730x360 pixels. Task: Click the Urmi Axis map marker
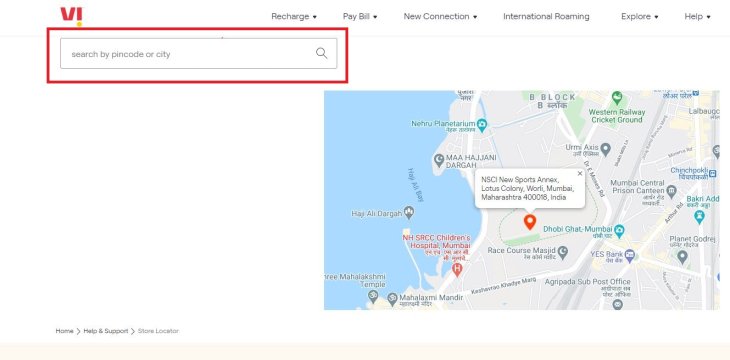(605, 149)
